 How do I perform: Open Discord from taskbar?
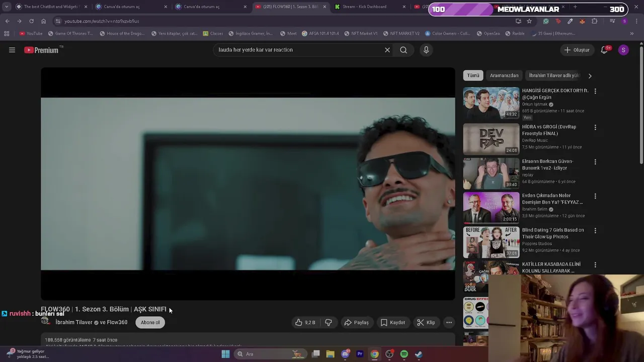point(345,354)
